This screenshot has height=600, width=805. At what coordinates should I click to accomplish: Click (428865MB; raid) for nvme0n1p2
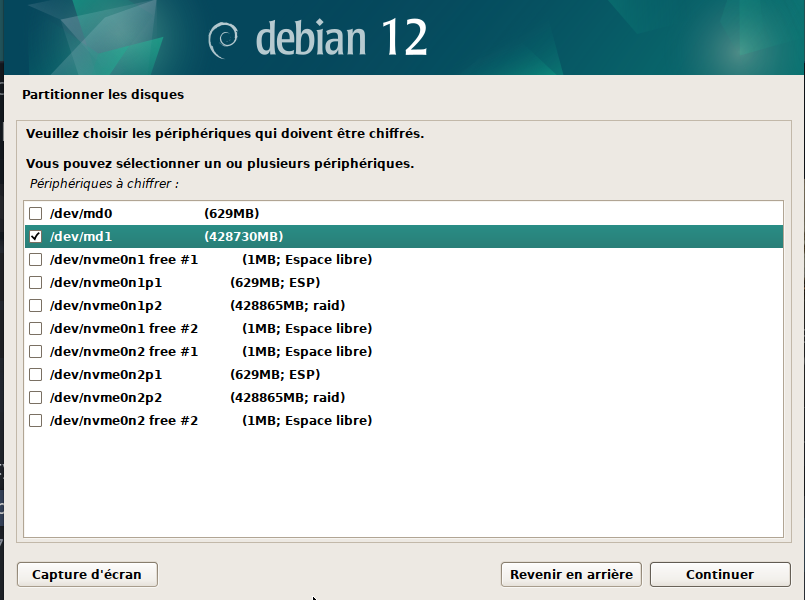[x=288, y=306]
